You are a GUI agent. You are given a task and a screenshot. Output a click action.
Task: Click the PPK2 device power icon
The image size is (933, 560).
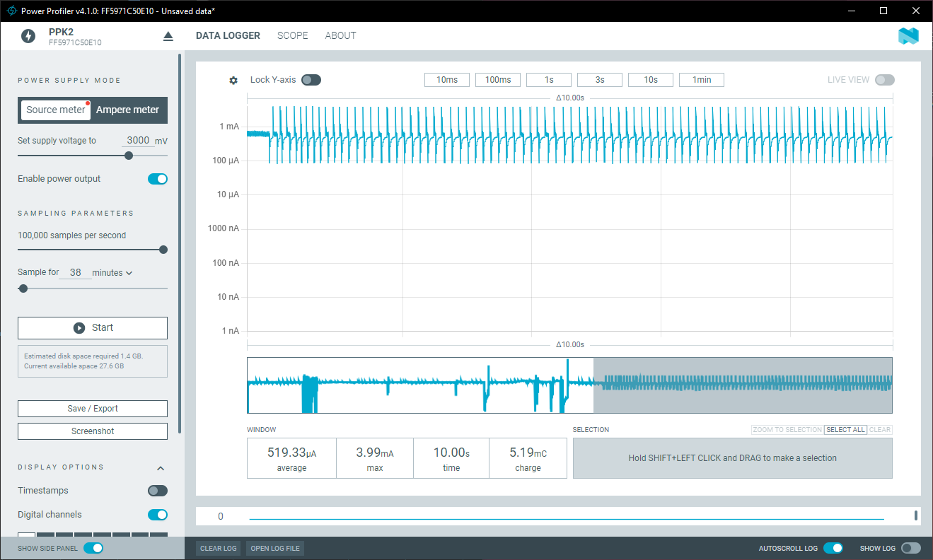coord(28,35)
